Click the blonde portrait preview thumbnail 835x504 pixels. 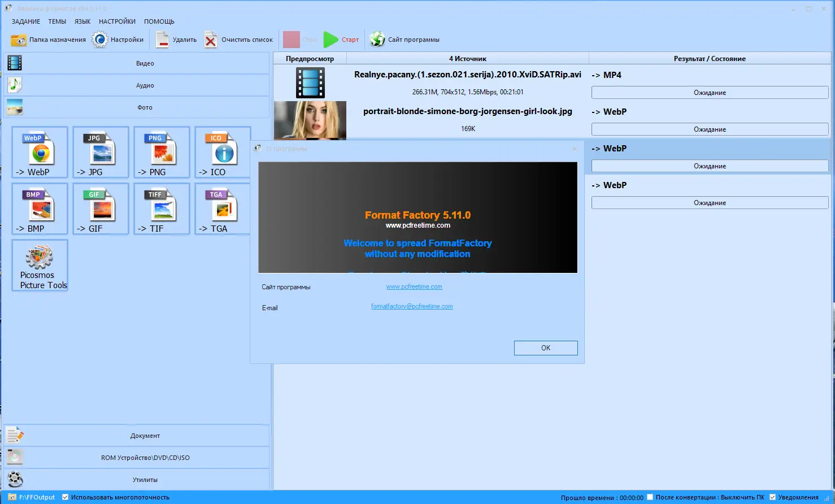[x=310, y=120]
